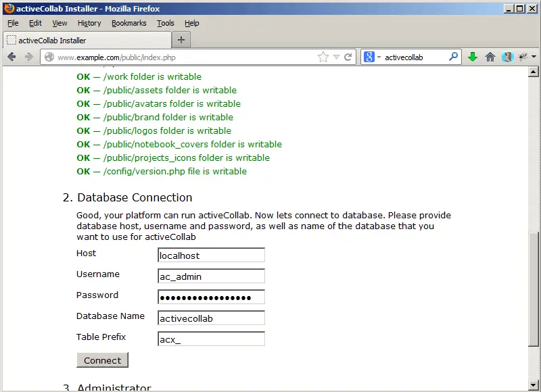Image resolution: width=541 pixels, height=392 pixels.
Task: Open the history dropdown arrow in address bar
Action: (336, 57)
